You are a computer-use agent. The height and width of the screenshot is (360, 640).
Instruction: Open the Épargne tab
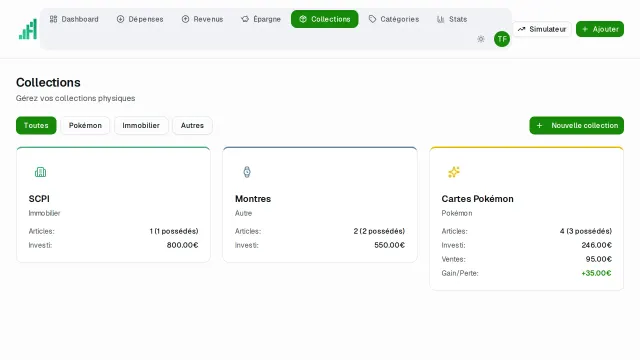click(x=261, y=19)
